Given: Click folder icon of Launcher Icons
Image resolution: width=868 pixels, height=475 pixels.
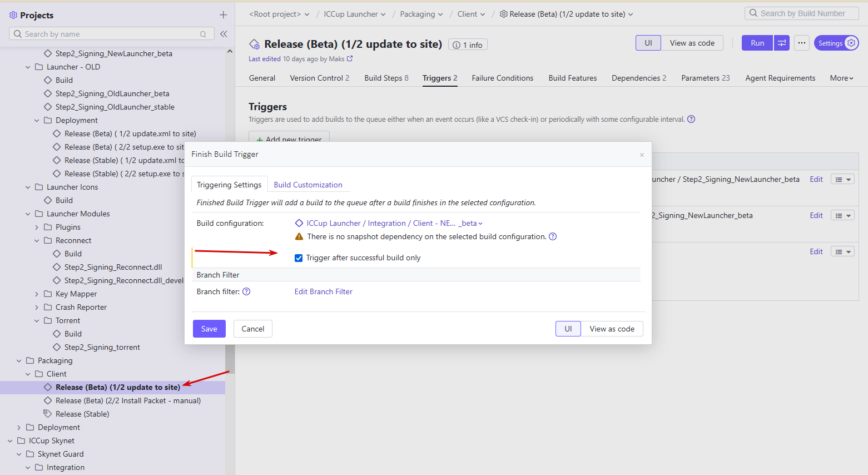Looking at the screenshot, I should click(39, 187).
